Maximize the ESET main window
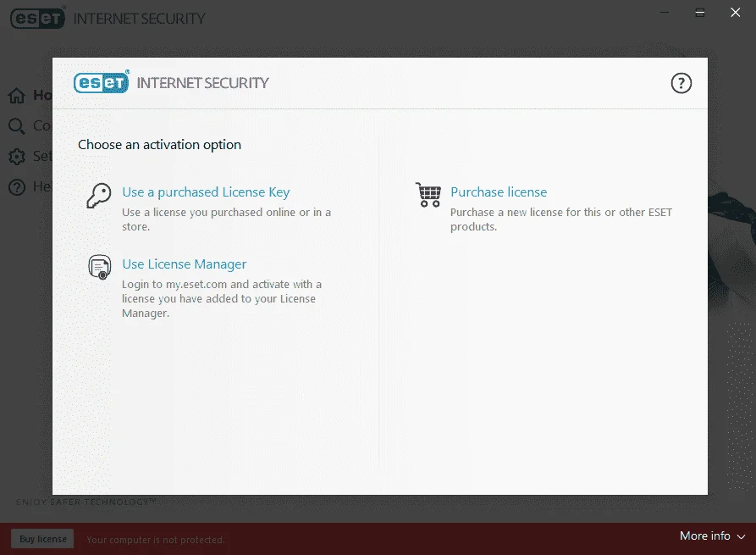The width and height of the screenshot is (756, 555). tap(700, 13)
